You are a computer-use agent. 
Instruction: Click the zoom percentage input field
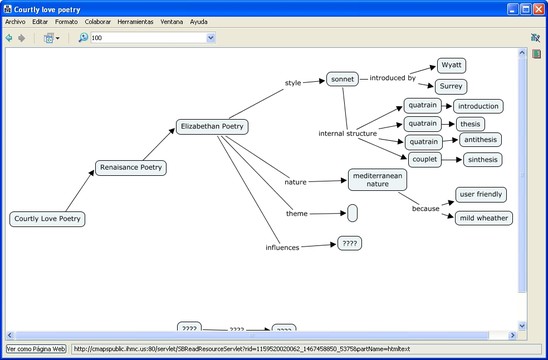pos(149,38)
